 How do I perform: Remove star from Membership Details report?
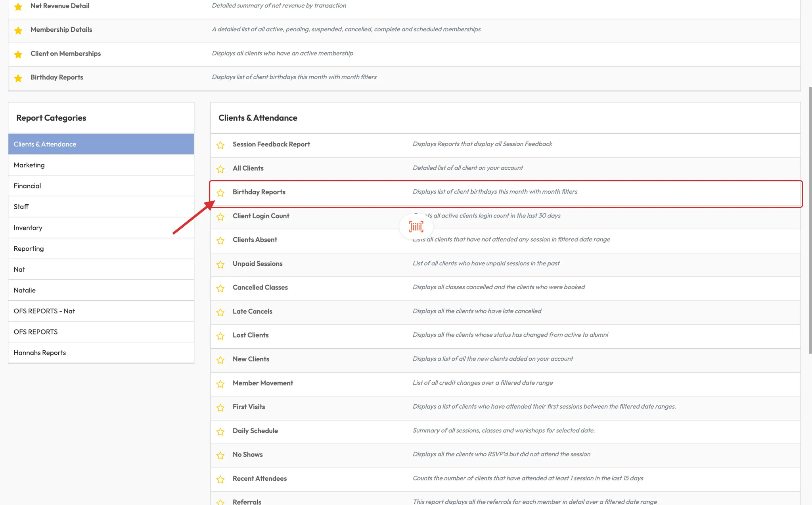coord(18,31)
